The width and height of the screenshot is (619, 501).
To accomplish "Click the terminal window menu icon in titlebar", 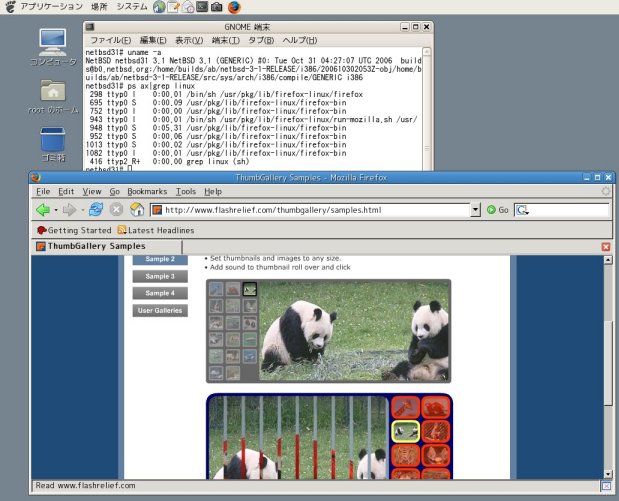I will [90, 27].
